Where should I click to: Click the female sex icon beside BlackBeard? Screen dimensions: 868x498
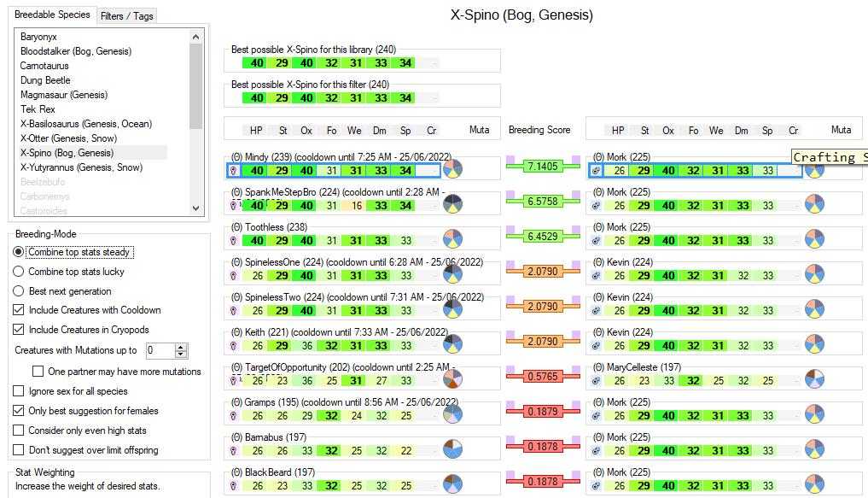pyautogui.click(x=234, y=486)
